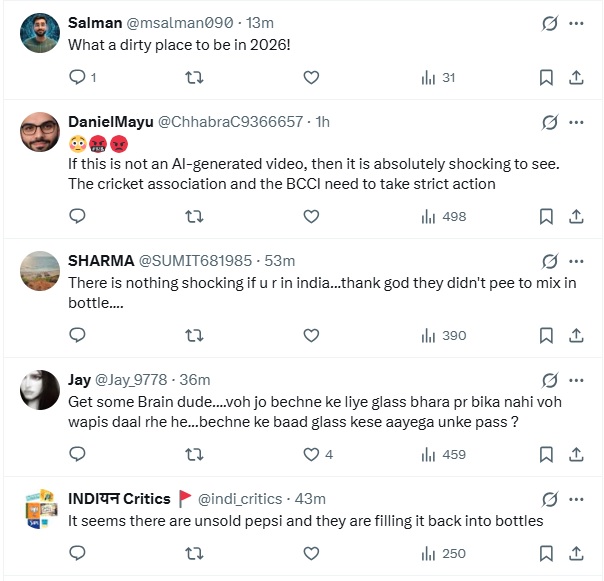View Jay's tweet analytics of 459
This screenshot has width=604, height=581.
point(444,454)
